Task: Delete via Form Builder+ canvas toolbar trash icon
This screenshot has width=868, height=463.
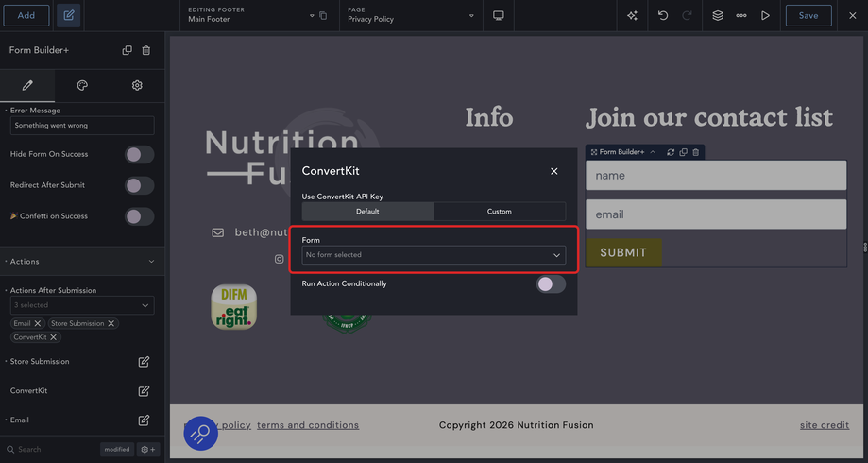Action: click(x=696, y=152)
